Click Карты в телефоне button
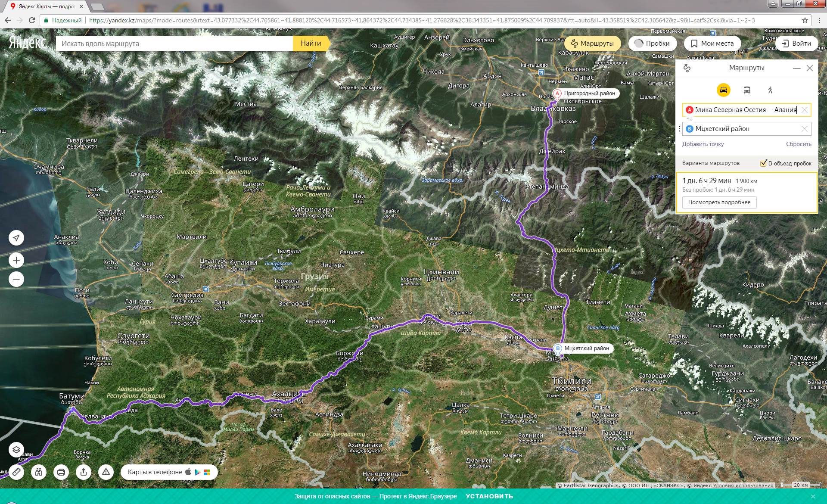Viewport: 827px width, 504px height. pos(169,472)
